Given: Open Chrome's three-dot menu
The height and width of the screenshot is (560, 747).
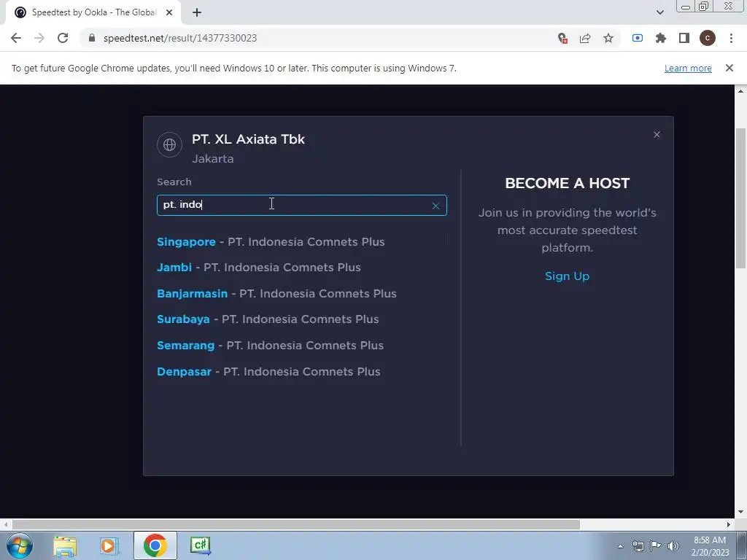Looking at the screenshot, I should [x=731, y=38].
